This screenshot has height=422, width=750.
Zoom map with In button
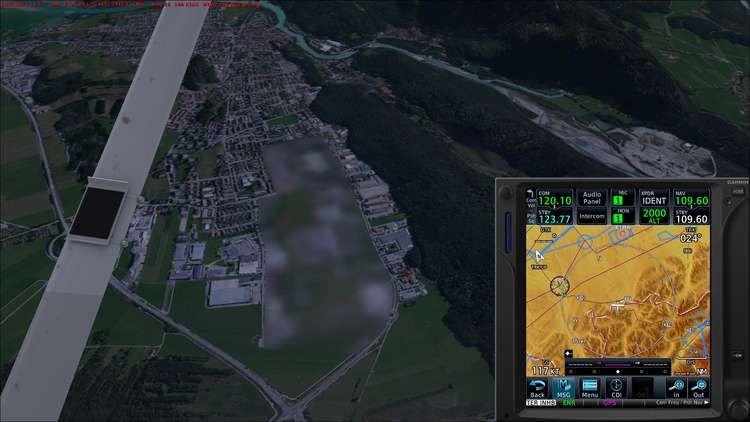[676, 388]
